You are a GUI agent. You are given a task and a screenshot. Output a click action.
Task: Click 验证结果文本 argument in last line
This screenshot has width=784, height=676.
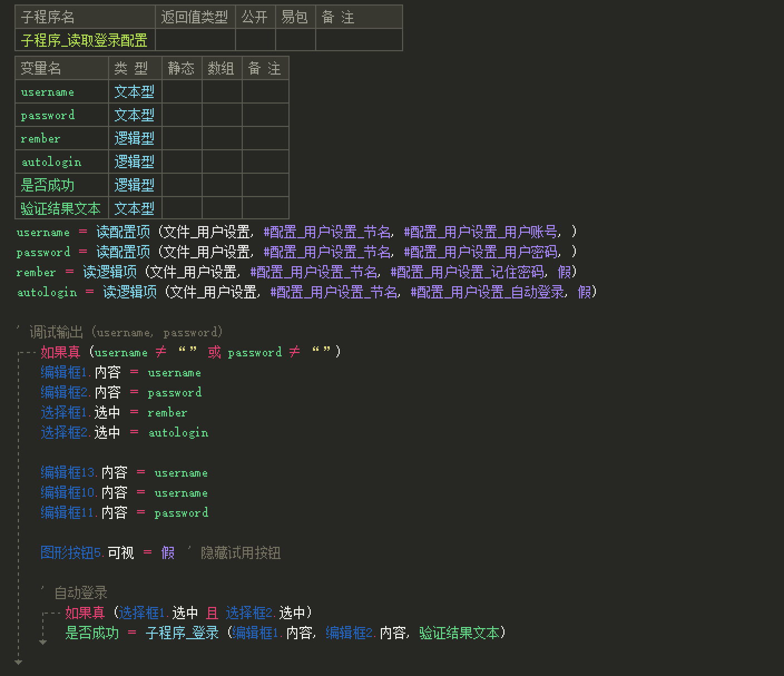(x=459, y=633)
